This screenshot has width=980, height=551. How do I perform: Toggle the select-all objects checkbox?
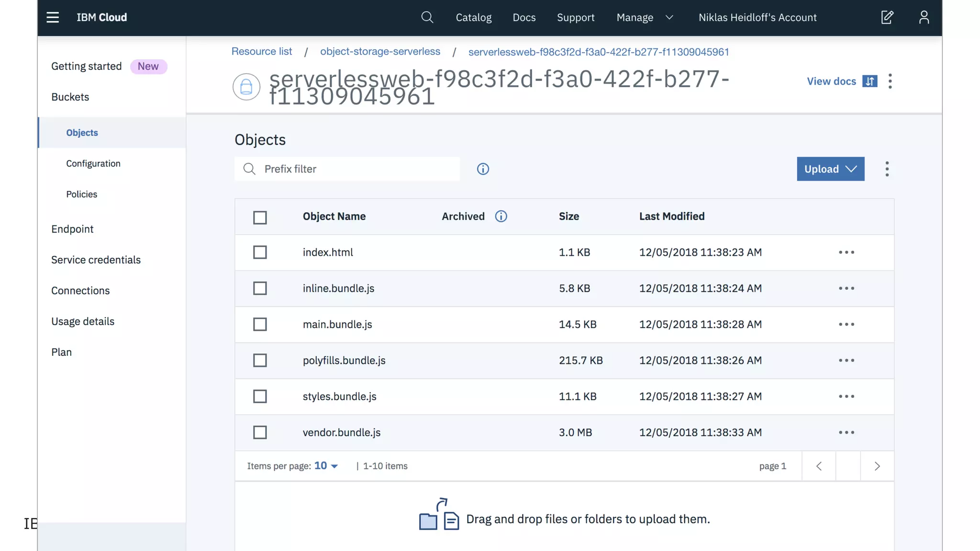(x=260, y=218)
